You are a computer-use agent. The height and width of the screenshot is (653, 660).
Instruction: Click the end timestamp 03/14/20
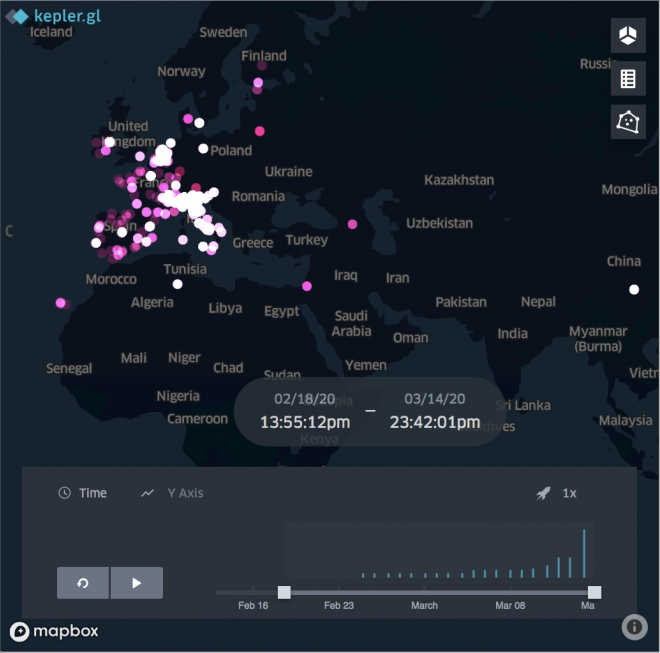coord(434,399)
